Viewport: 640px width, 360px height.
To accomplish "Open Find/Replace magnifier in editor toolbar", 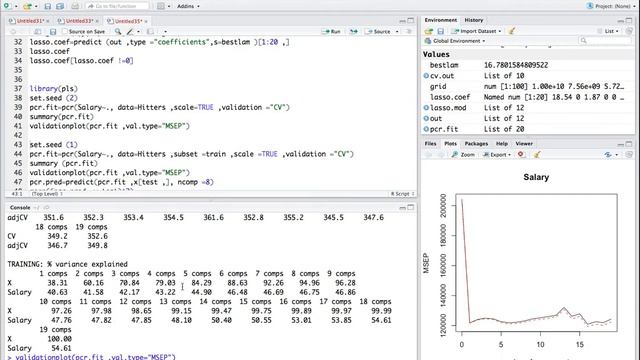I will (x=118, y=31).
